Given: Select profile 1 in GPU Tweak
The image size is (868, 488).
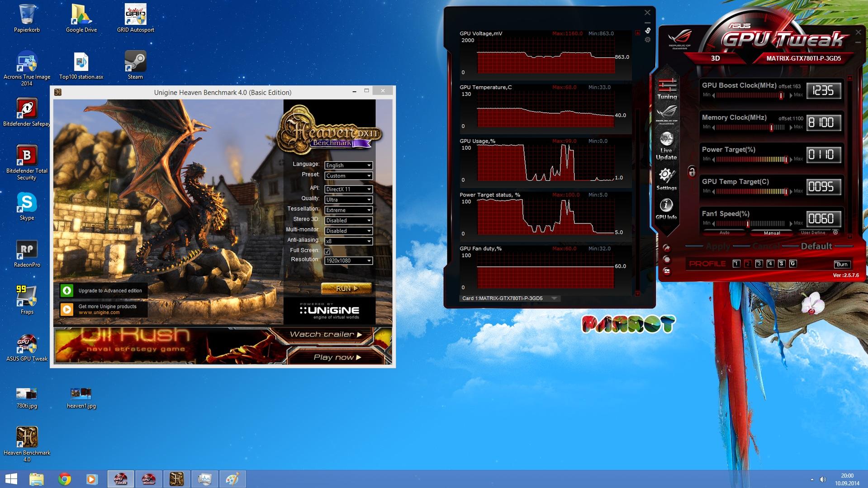Looking at the screenshot, I should 736,264.
